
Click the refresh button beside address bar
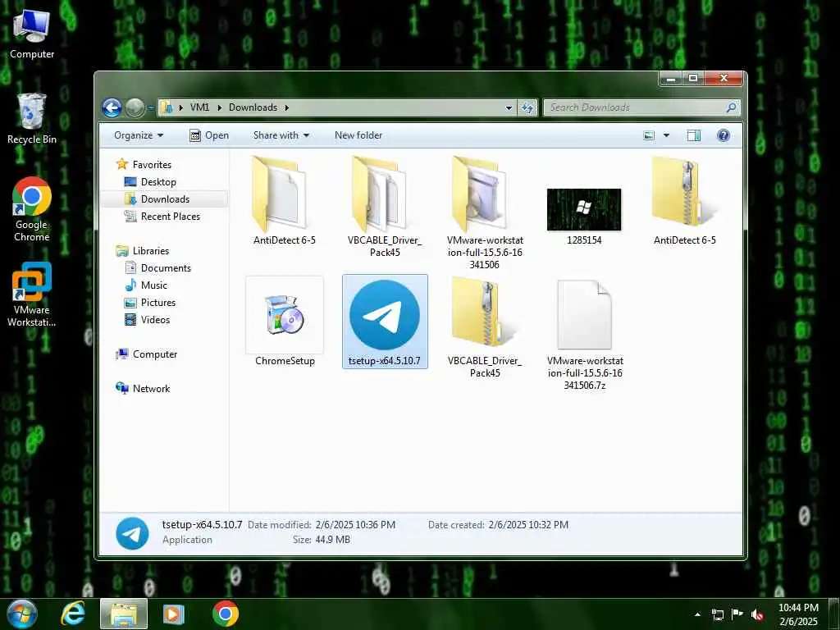tap(527, 107)
